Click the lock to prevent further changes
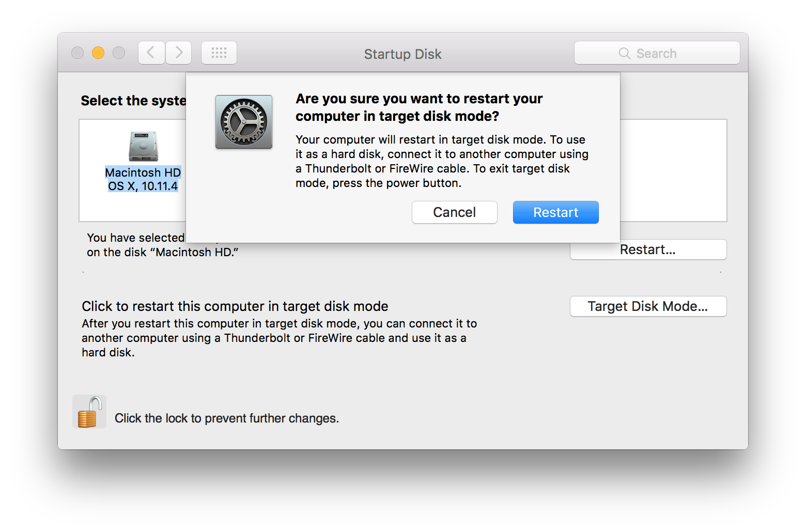 (89, 412)
